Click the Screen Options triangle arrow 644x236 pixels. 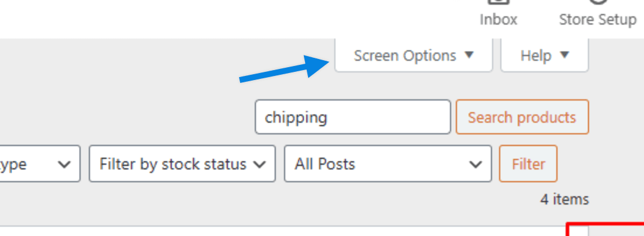[x=469, y=55]
